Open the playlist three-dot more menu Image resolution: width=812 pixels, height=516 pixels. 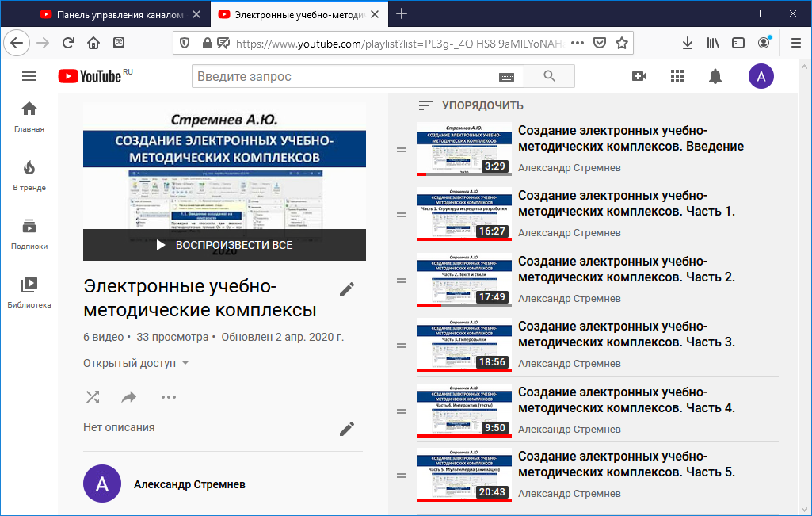168,397
